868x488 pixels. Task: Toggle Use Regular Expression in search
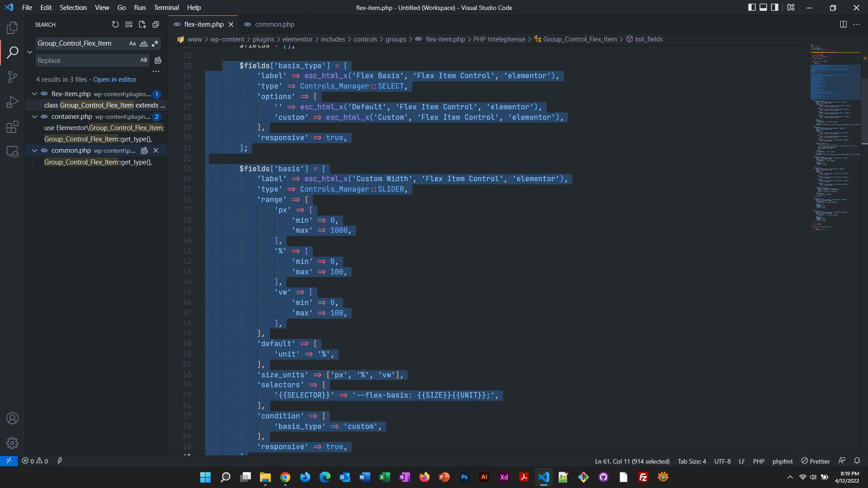tap(155, 43)
